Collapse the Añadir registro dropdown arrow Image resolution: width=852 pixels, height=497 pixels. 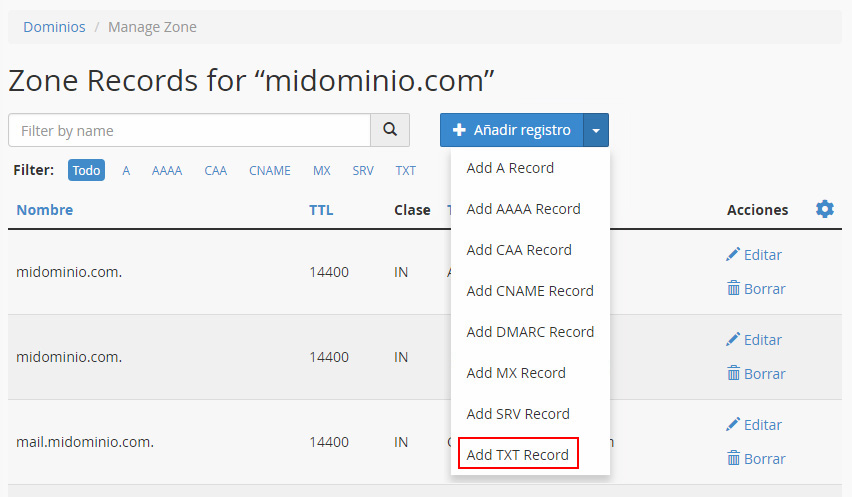coord(596,130)
